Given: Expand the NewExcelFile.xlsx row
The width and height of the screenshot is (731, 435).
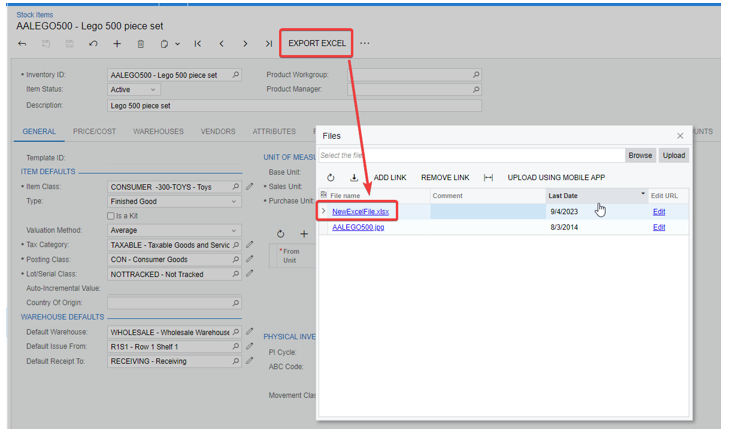Looking at the screenshot, I should [323, 211].
